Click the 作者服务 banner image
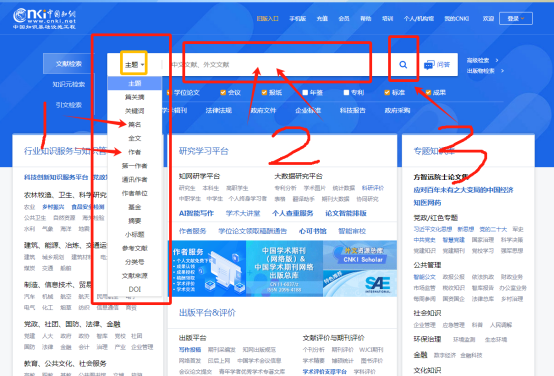554x376 pixels. point(207,269)
